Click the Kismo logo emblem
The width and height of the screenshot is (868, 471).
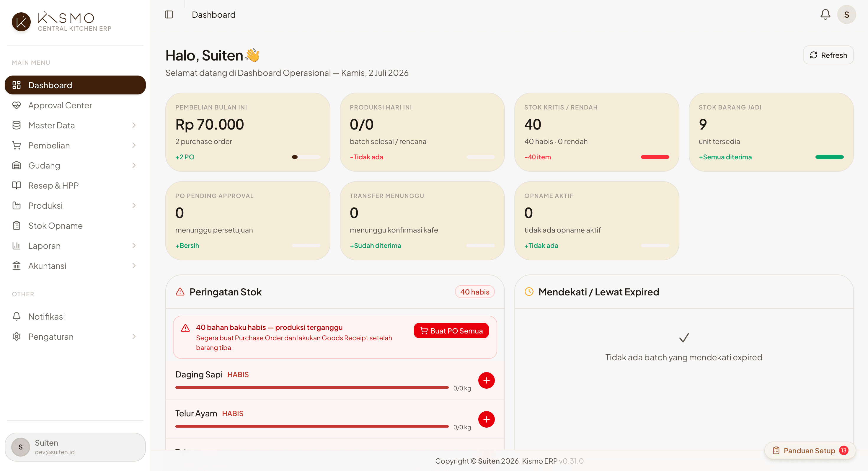coord(21,22)
